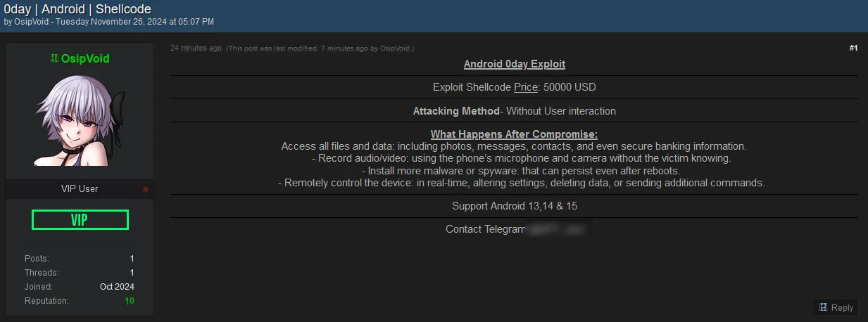Open the #1 post permalink
Viewport: 868px width, 322px height.
853,48
